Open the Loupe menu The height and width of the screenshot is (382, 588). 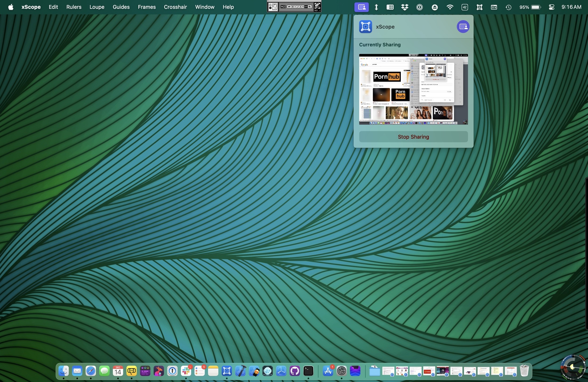click(97, 7)
